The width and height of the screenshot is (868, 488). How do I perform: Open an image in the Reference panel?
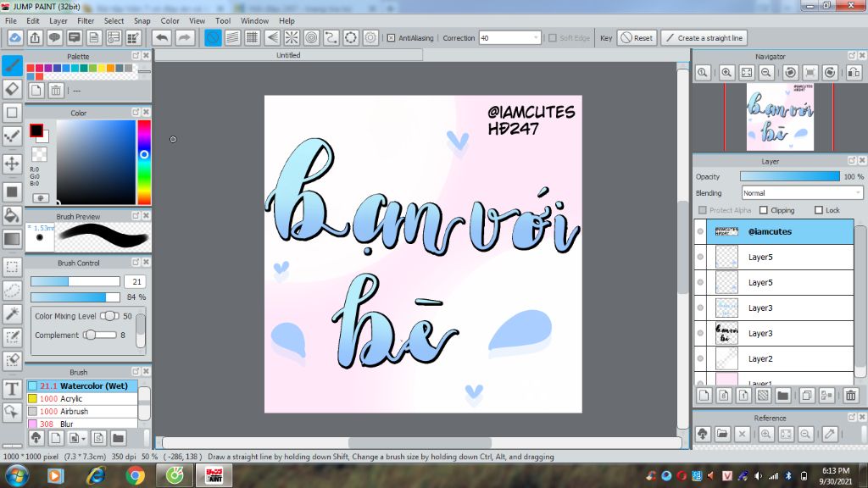[722, 434]
